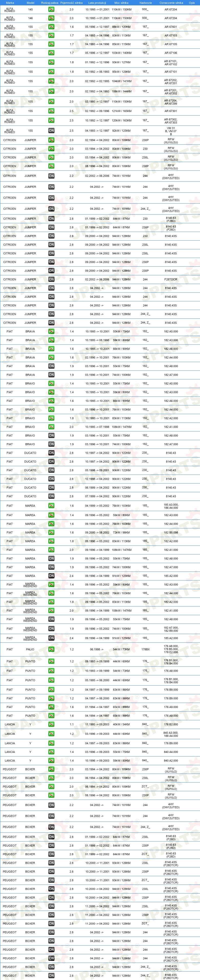Click model cell '146' for Alfa Romeo
200x980 pixels.
pyautogui.click(x=30, y=18)
